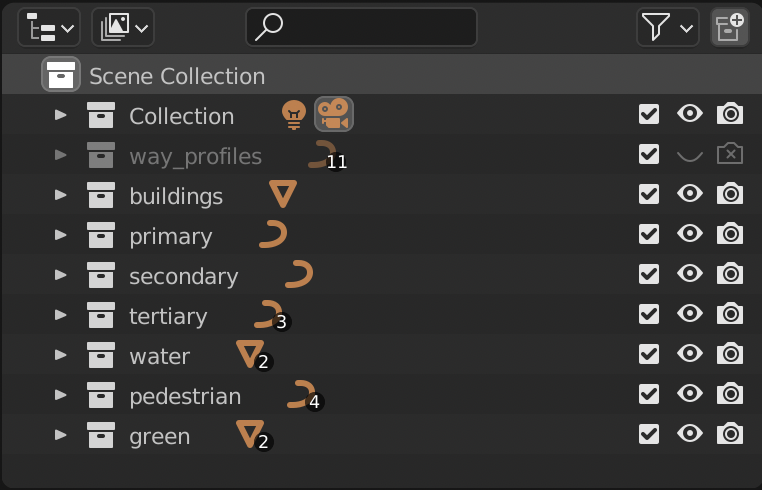
Task: Hide the tertiary collection with eye icon
Action: click(690, 314)
